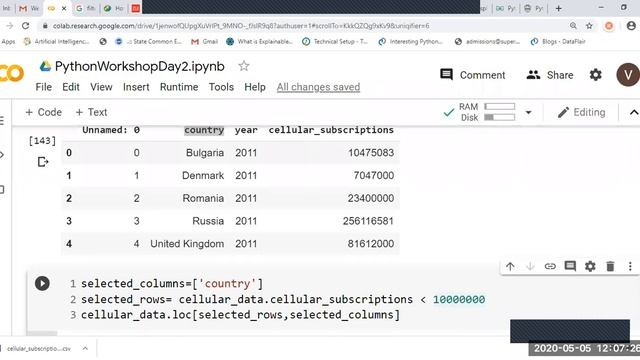Open the File menu
The image size is (640, 360).
pyautogui.click(x=44, y=87)
